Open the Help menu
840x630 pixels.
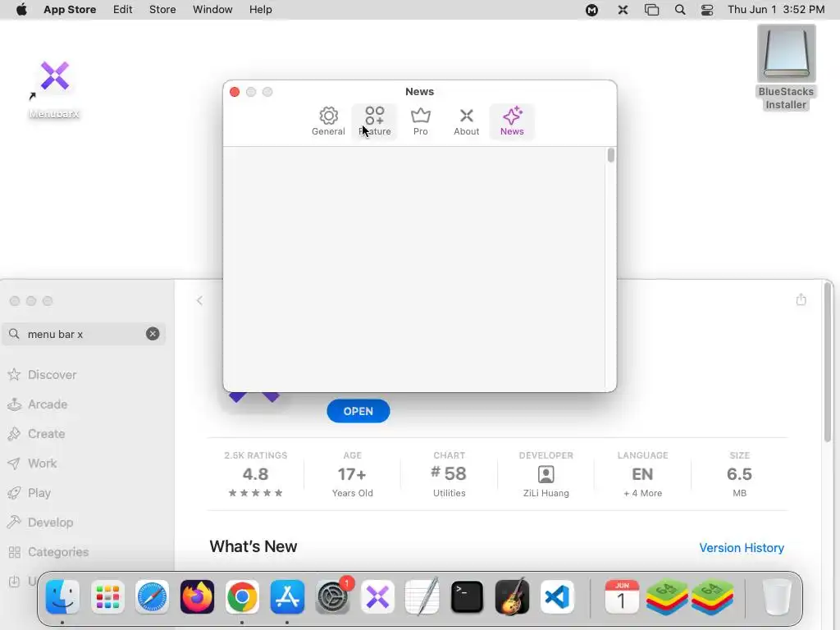(x=260, y=10)
